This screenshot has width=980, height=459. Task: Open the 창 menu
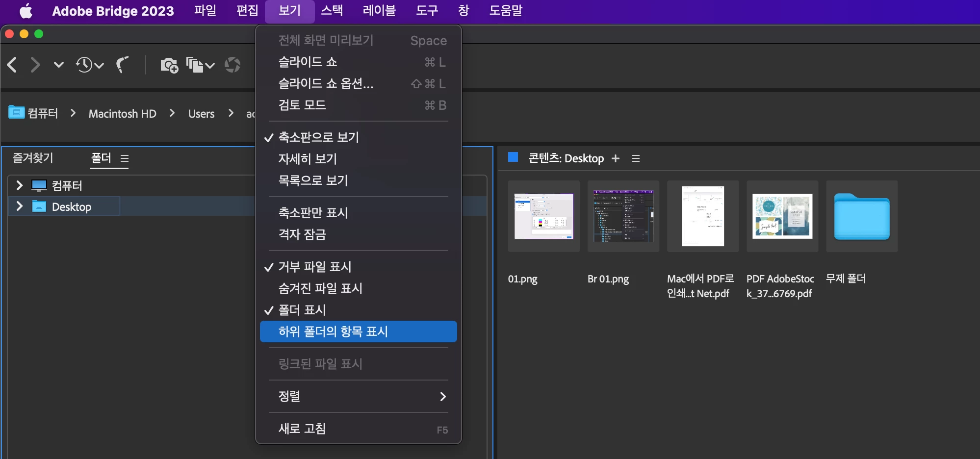coord(464,11)
